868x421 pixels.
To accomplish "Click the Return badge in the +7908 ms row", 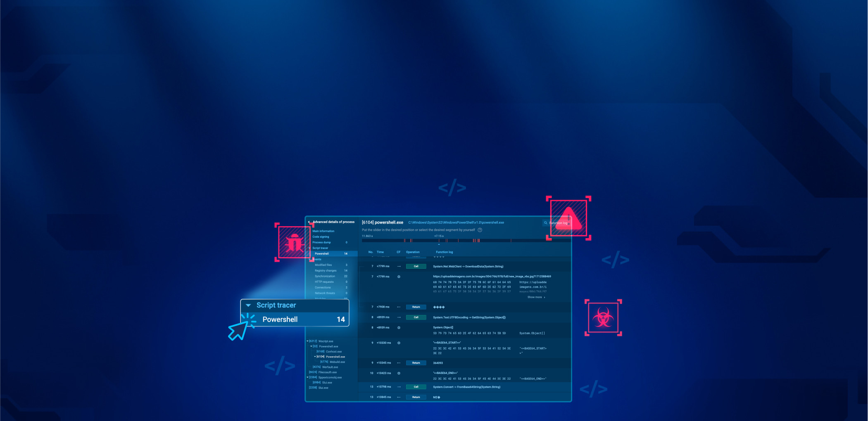I will click(x=416, y=307).
